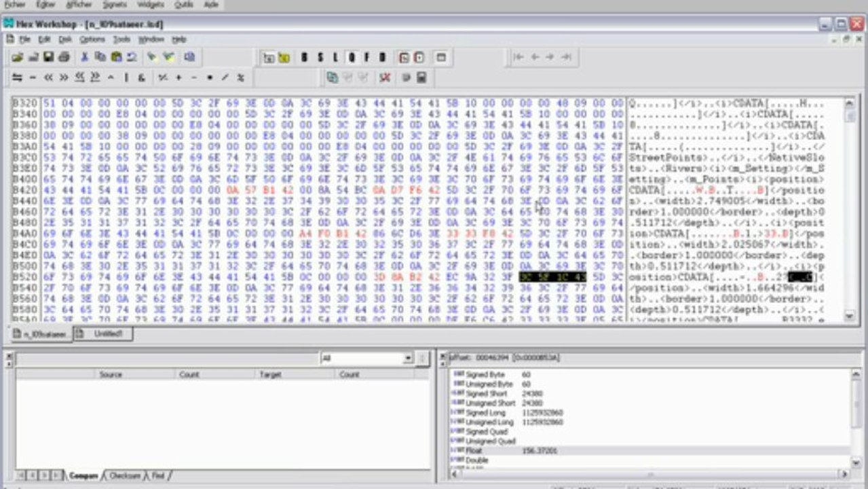Select the Double row in data inspector
The width and height of the screenshot is (868, 489).
click(651, 460)
